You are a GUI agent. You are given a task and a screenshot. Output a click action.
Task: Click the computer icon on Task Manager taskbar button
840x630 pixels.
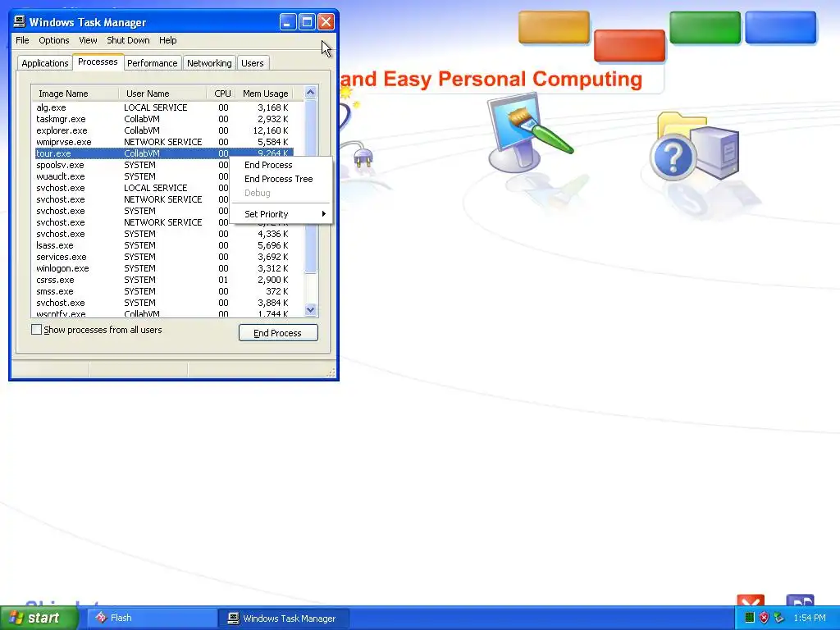click(233, 619)
